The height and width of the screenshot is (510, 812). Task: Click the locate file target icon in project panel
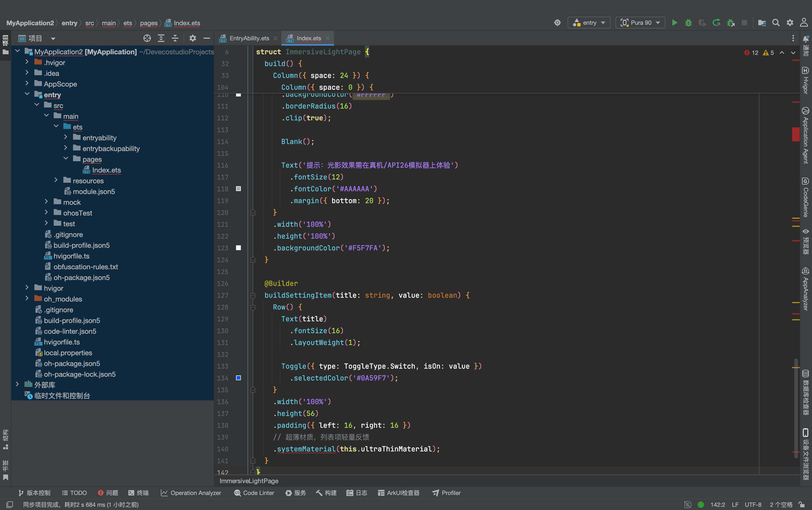pos(147,38)
